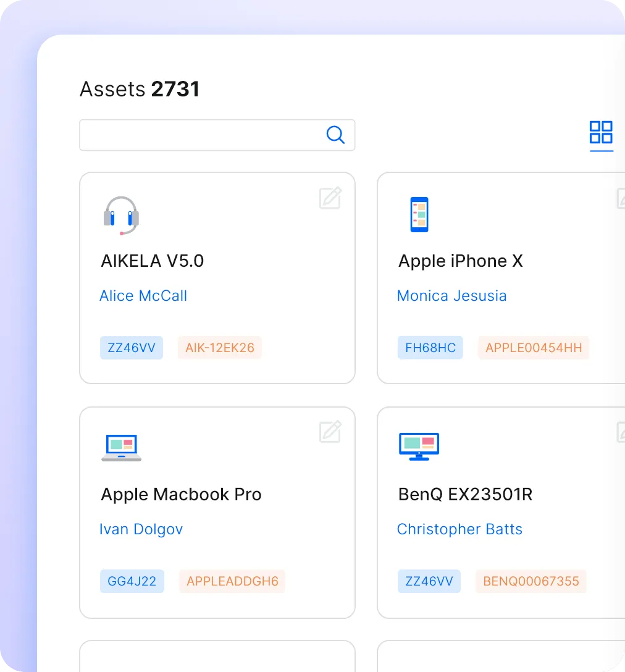Click the search magnifier icon
This screenshot has width=625, height=672.
[x=335, y=135]
